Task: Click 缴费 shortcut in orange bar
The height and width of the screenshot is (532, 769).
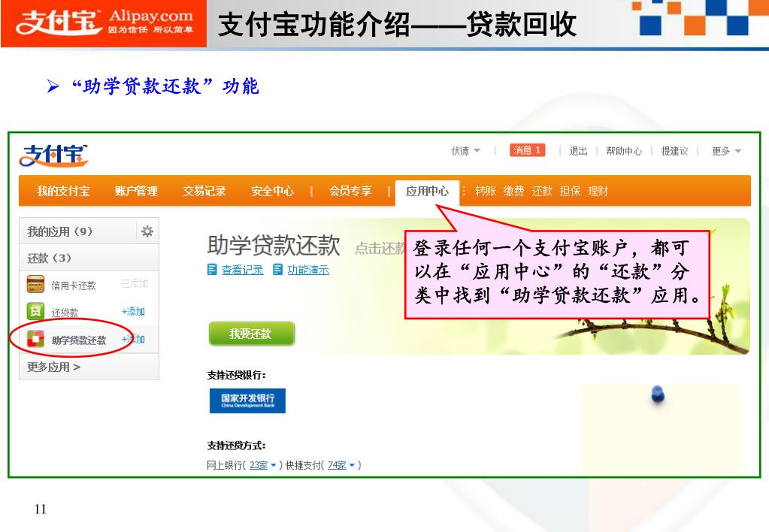Action: click(514, 191)
